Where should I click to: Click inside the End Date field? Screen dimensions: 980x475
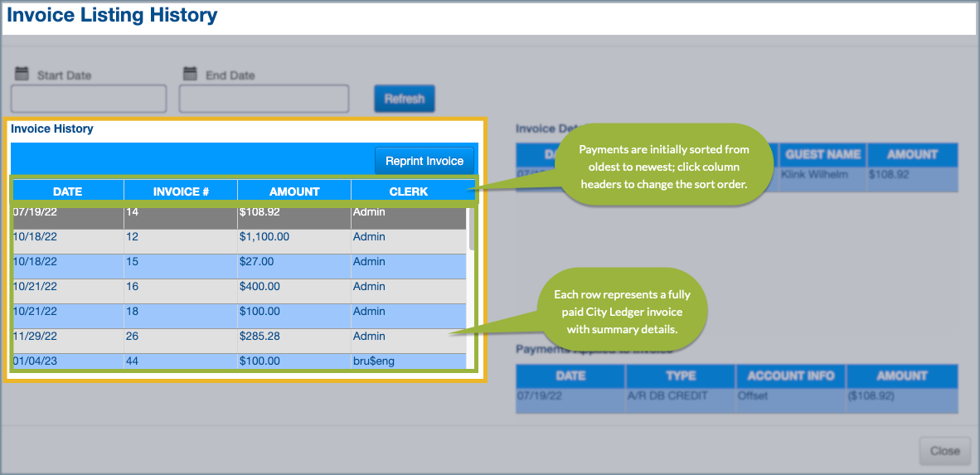(264, 99)
